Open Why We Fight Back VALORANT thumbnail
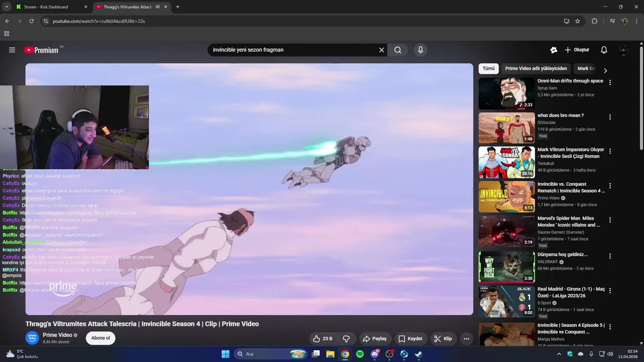This screenshot has height=362, width=644. (x=507, y=267)
